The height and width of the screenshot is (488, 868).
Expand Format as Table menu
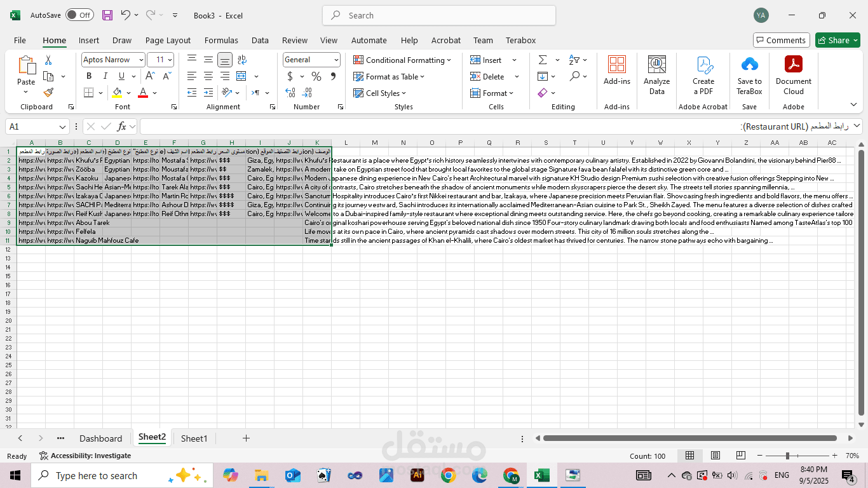[389, 76]
